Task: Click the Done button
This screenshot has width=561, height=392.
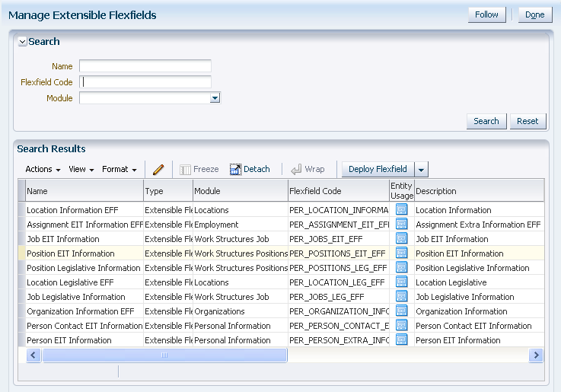Action: pos(535,14)
